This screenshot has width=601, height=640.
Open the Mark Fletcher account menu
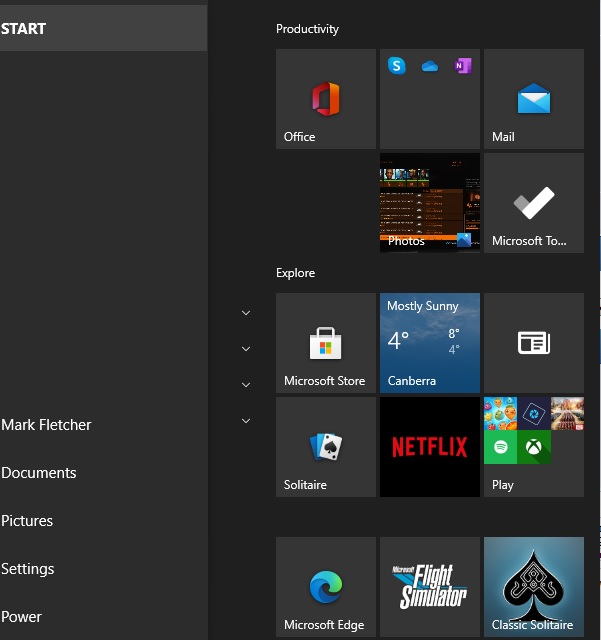tap(46, 425)
